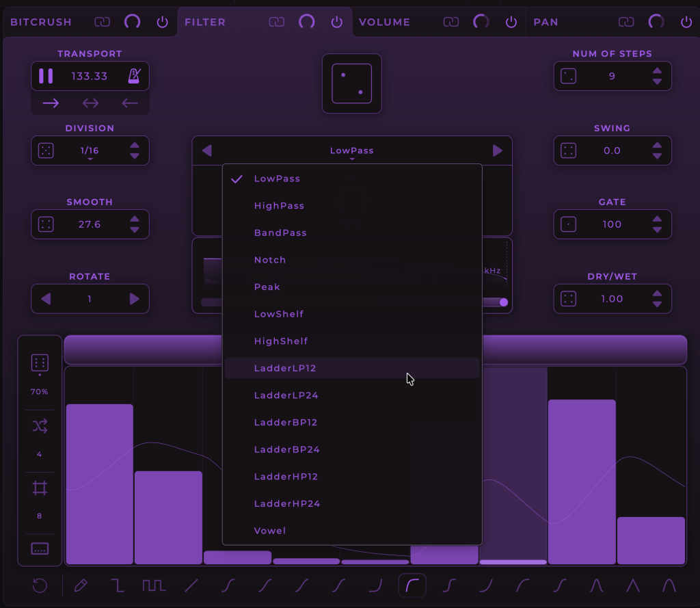Pause playback in the Transport section
Screen dimensions: 700x608
[46, 76]
